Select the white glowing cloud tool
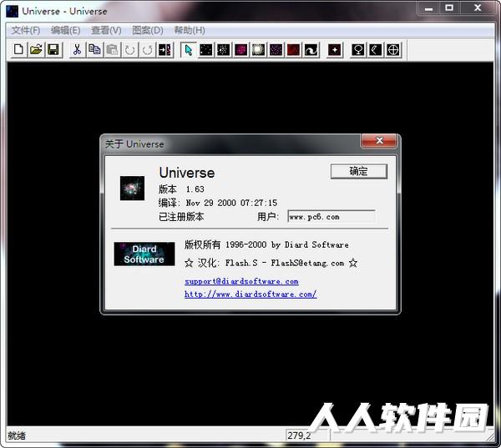The image size is (501, 448). 259,50
